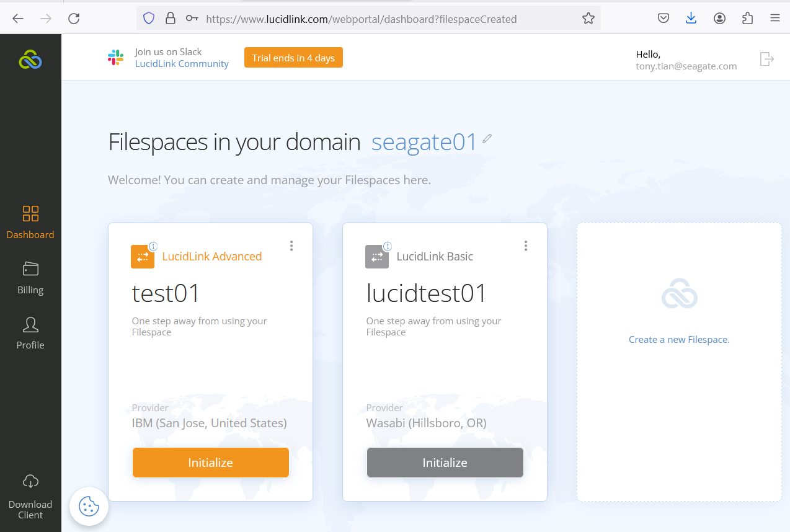Click info icon on LucidLink Advanced badge
Screen dimensions: 790x532
coord(153,246)
